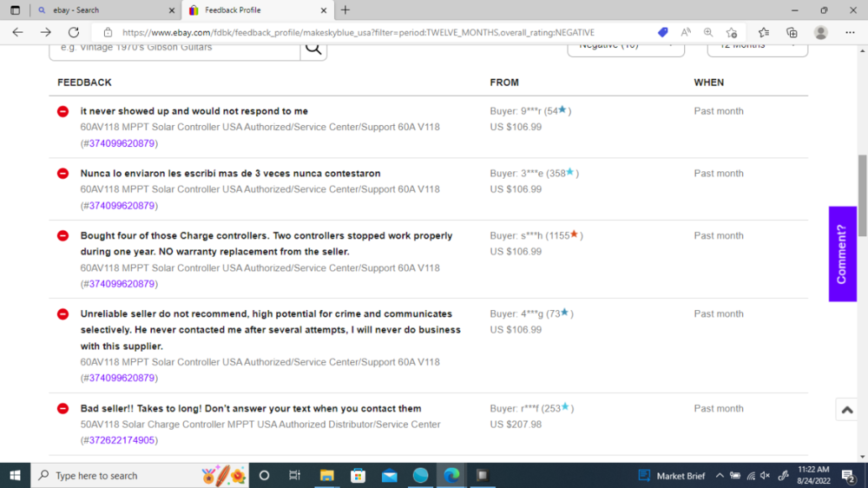This screenshot has width=868, height=488.
Task: Open Microsoft Edge icon on taskbar
Action: point(451,475)
